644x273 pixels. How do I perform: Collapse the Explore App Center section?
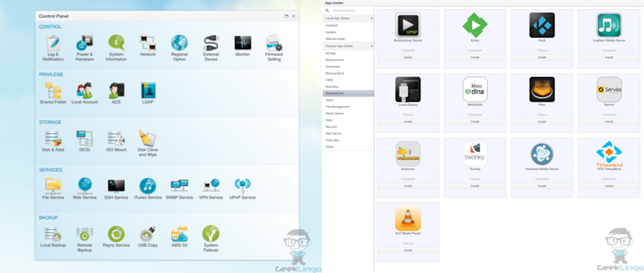[x=371, y=46]
